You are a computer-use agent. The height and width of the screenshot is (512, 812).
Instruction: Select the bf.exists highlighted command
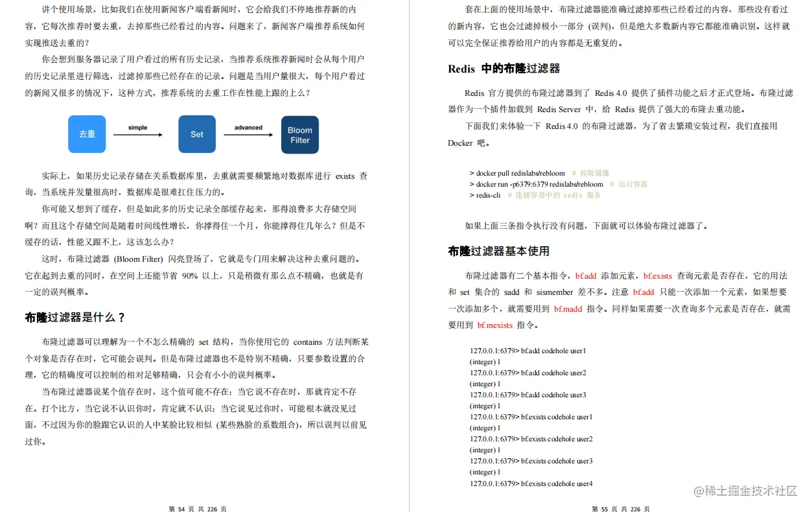coord(657,276)
